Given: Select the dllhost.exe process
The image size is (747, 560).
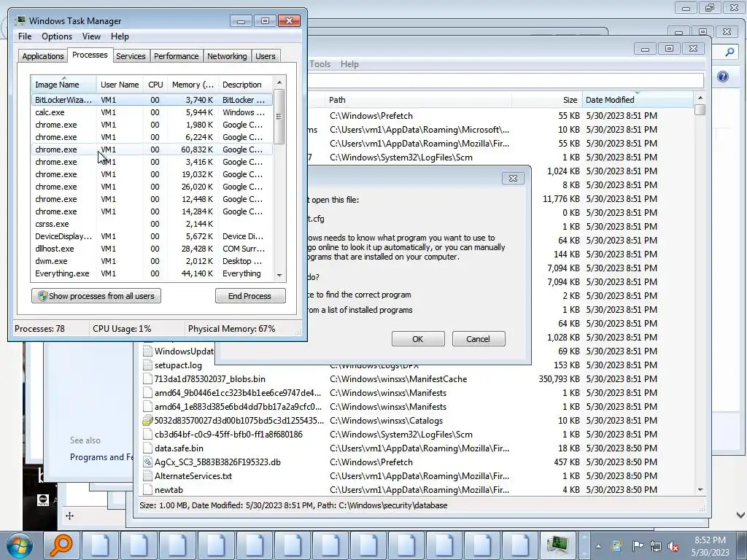Looking at the screenshot, I should click(x=152, y=249).
